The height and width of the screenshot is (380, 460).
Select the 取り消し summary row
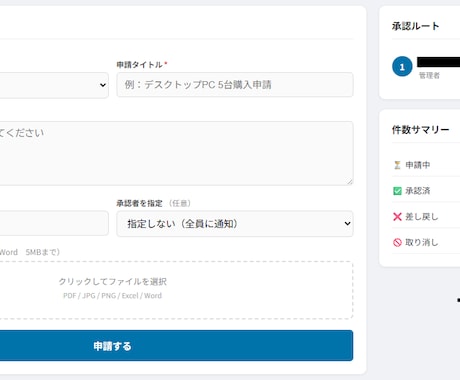tap(426, 242)
